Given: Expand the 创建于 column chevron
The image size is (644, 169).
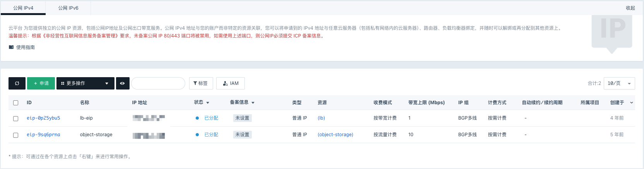Looking at the screenshot, I should coord(632,103).
